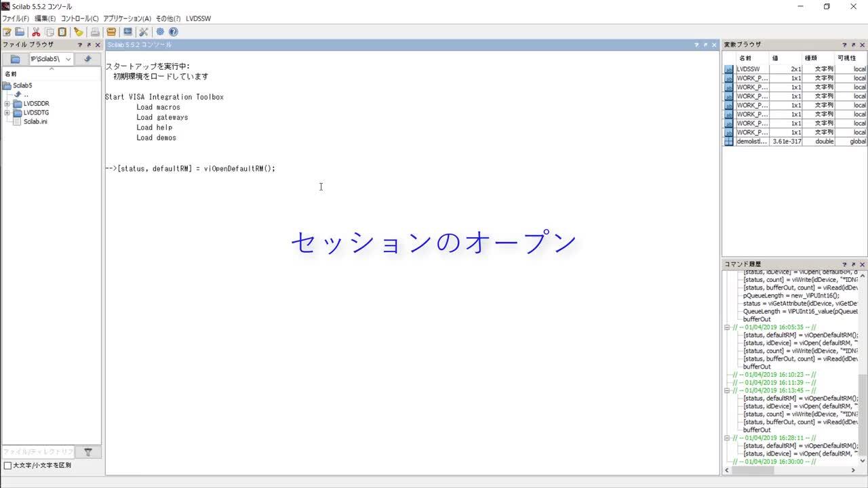This screenshot has width=868, height=488.
Task: Expand the LVDSDTG folder node
Action: 7,113
